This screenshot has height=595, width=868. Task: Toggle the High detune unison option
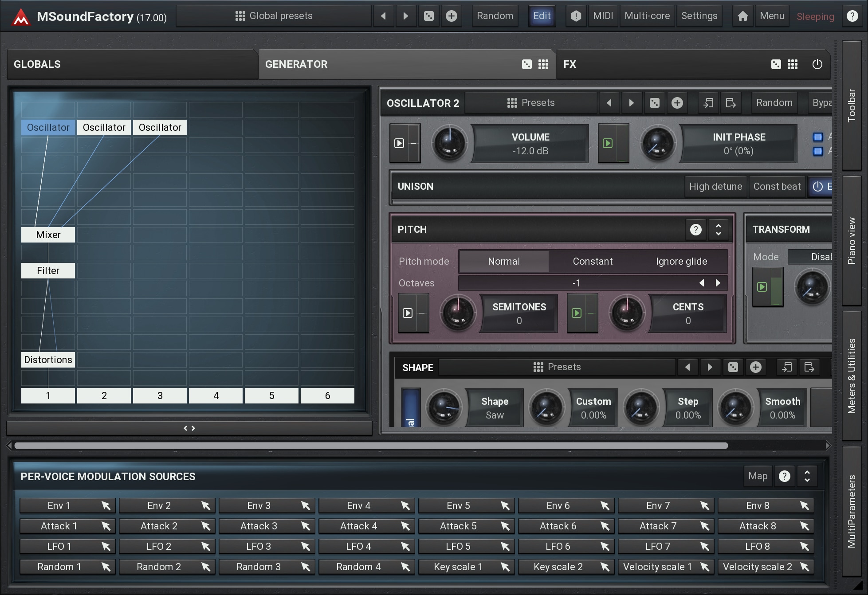pyautogui.click(x=715, y=186)
